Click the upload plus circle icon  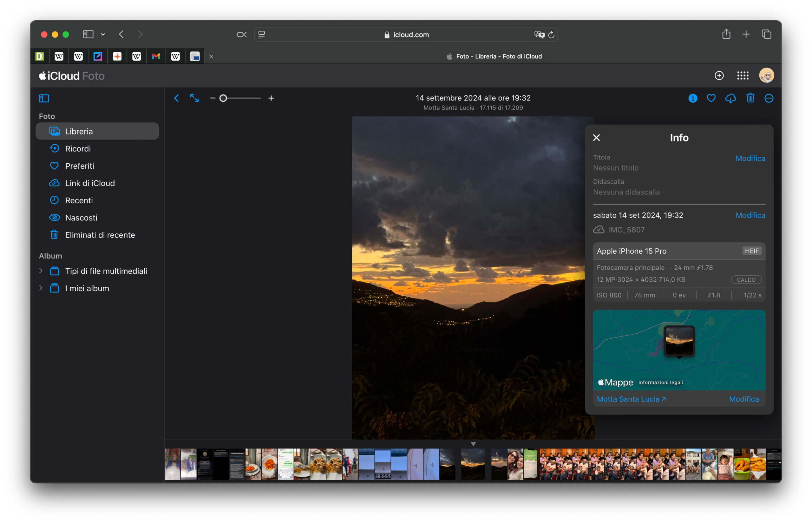coord(719,75)
